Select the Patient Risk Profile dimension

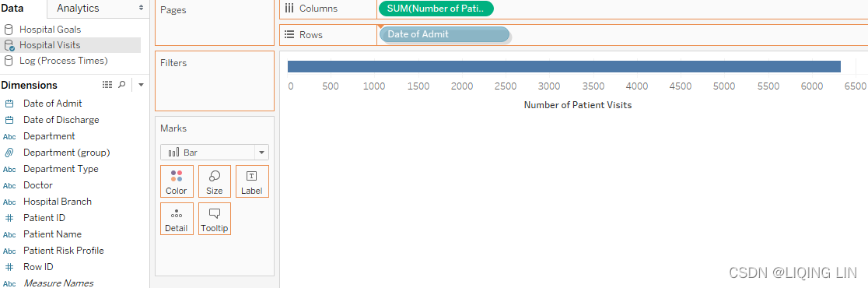pyautogui.click(x=63, y=251)
